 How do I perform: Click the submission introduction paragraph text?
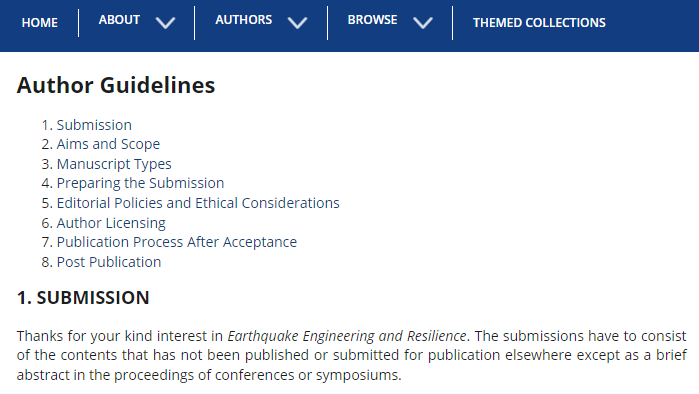tap(352, 355)
